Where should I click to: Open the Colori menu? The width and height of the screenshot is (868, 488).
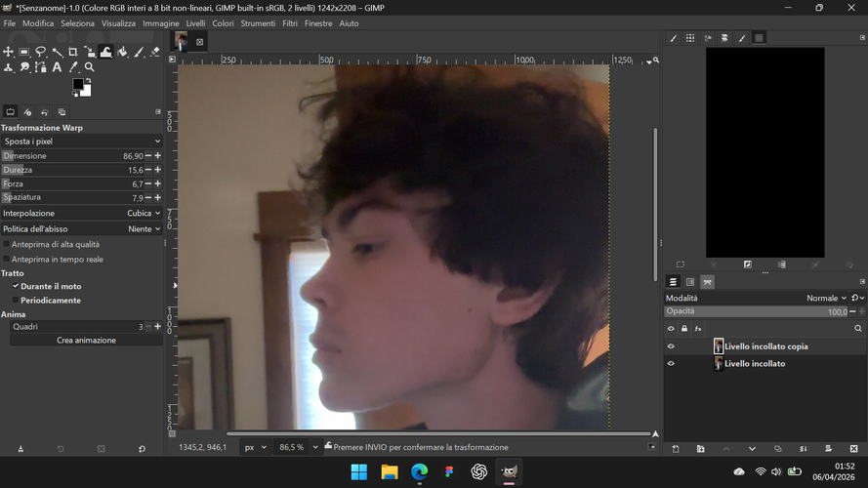click(223, 23)
